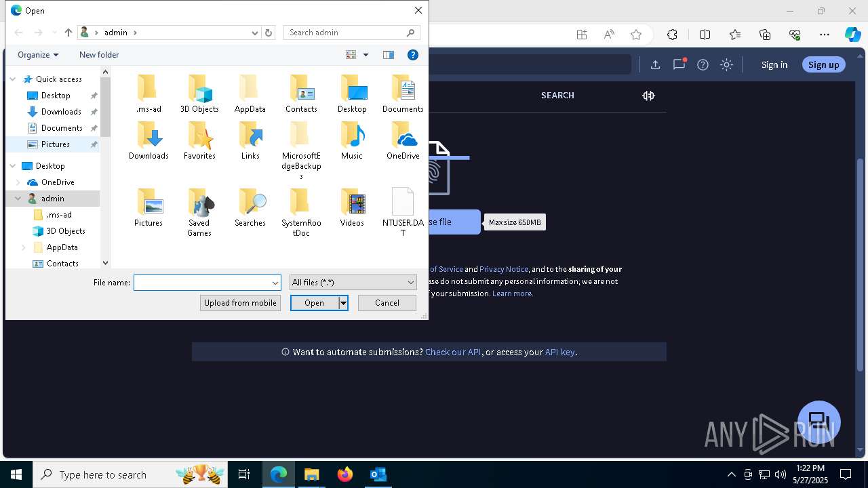Open Copilot icon in Edge
Viewport: 868px width, 488px height.
(852, 35)
